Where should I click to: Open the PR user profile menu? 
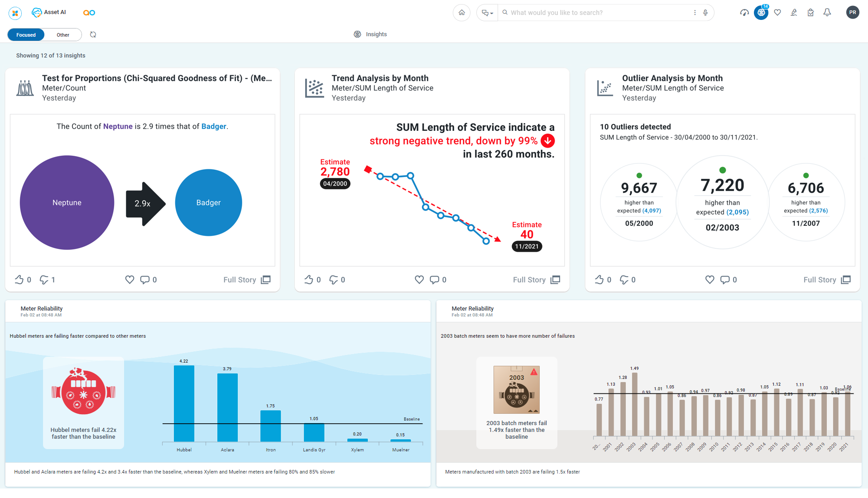click(x=852, y=13)
